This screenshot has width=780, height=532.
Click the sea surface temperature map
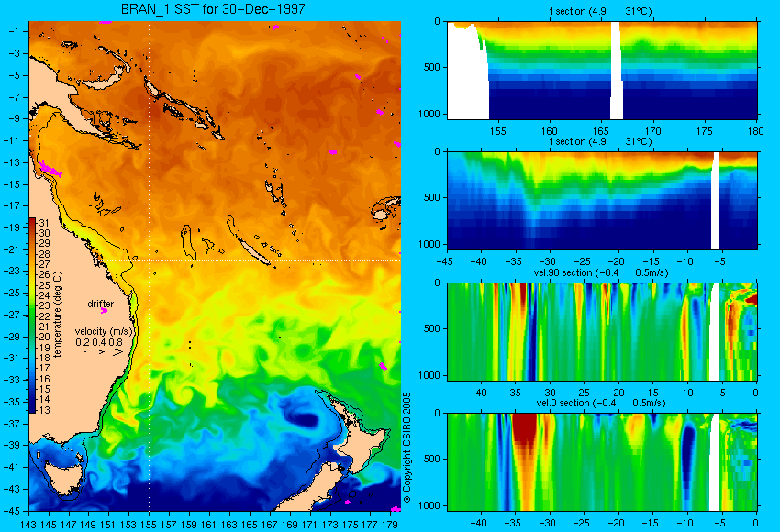(215, 266)
